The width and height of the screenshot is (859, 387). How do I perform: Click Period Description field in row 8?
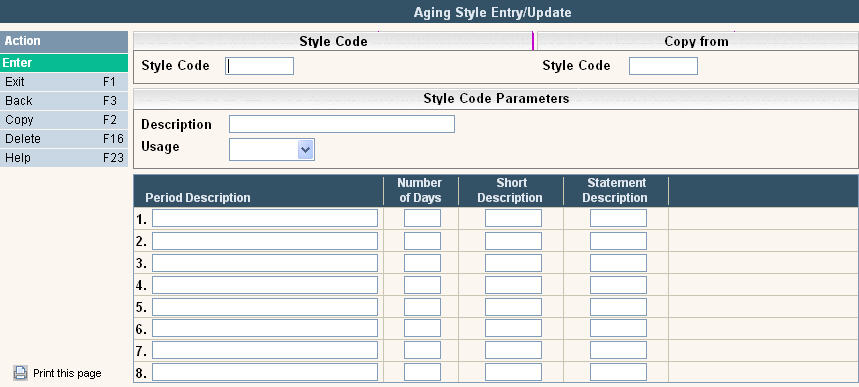(265, 372)
